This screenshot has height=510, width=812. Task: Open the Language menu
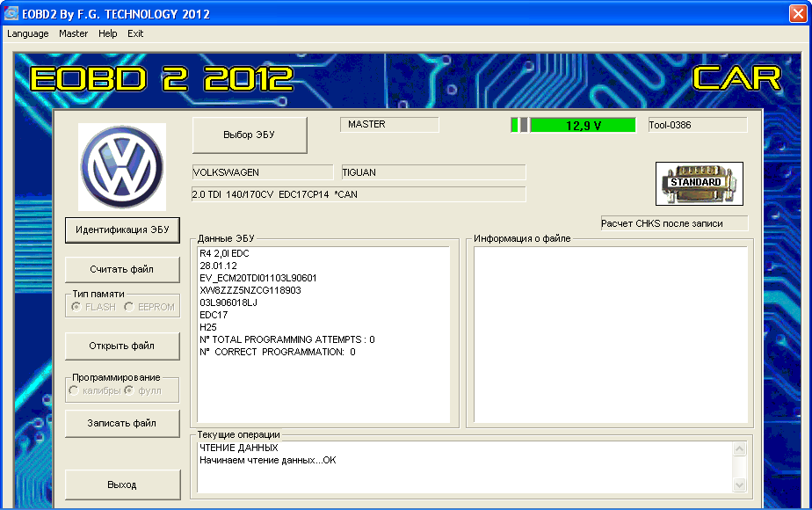[28, 33]
